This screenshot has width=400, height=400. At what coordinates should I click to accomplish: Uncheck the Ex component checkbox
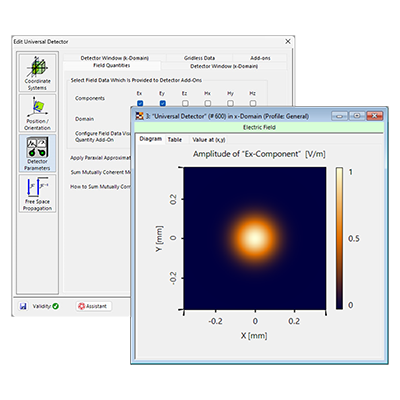(x=140, y=103)
